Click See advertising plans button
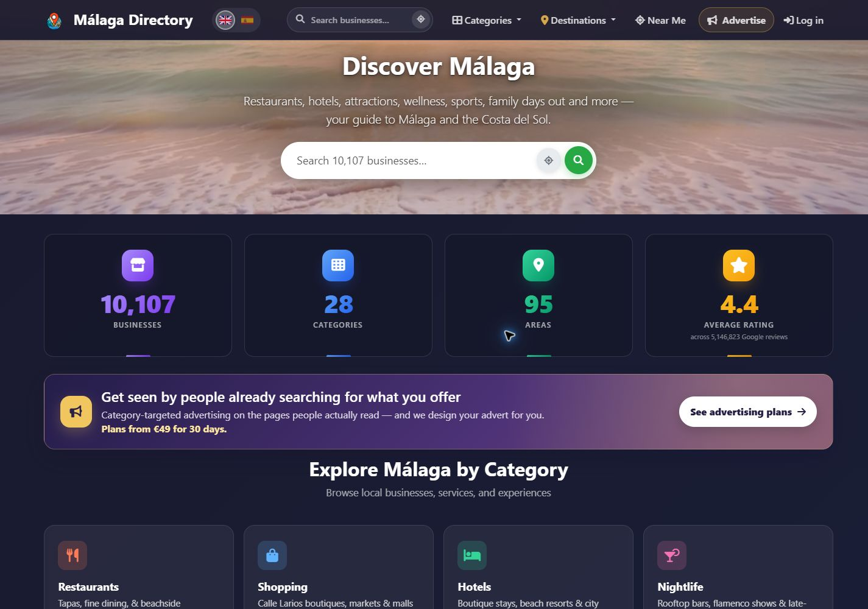Viewport: 868px width, 609px height. point(748,412)
